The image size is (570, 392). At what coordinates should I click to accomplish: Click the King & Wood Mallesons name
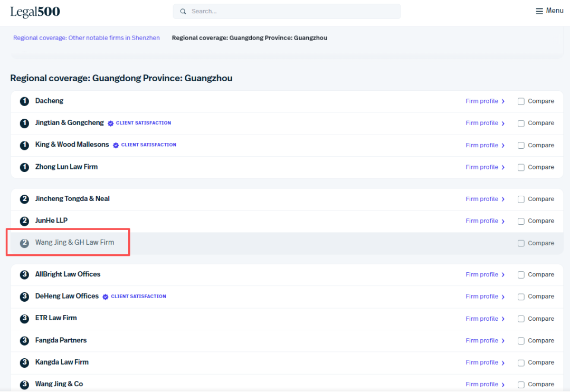72,144
